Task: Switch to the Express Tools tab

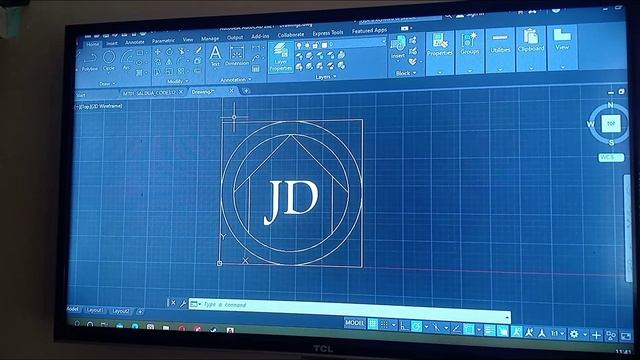Action: (328, 33)
